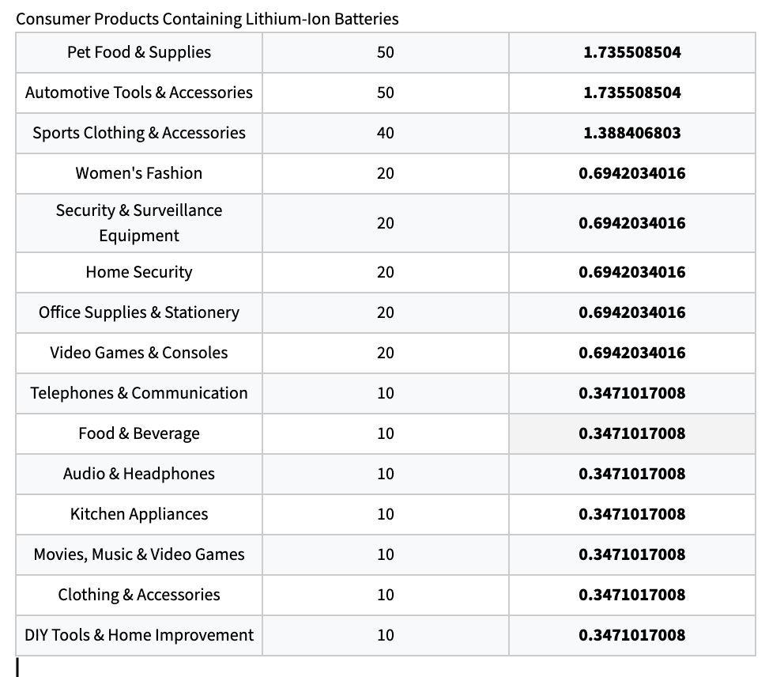Select the Video Games & Consoles cell
This screenshot has height=677, width=784.
(139, 353)
